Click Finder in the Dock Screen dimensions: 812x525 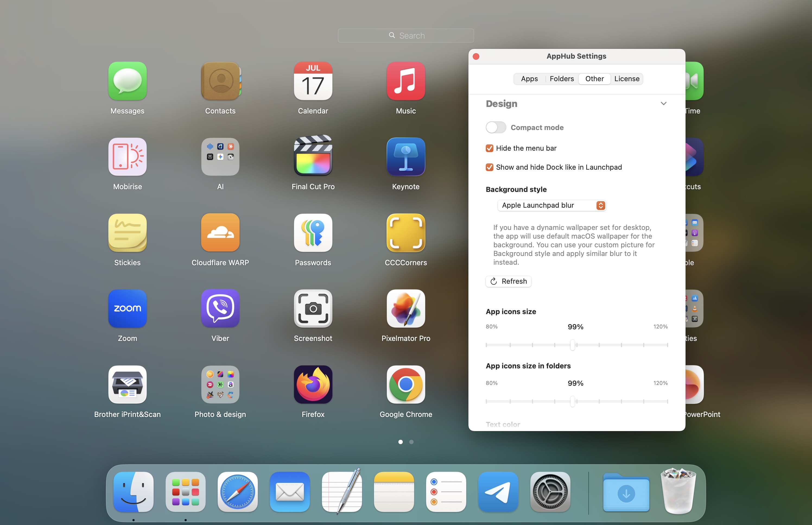click(133, 492)
